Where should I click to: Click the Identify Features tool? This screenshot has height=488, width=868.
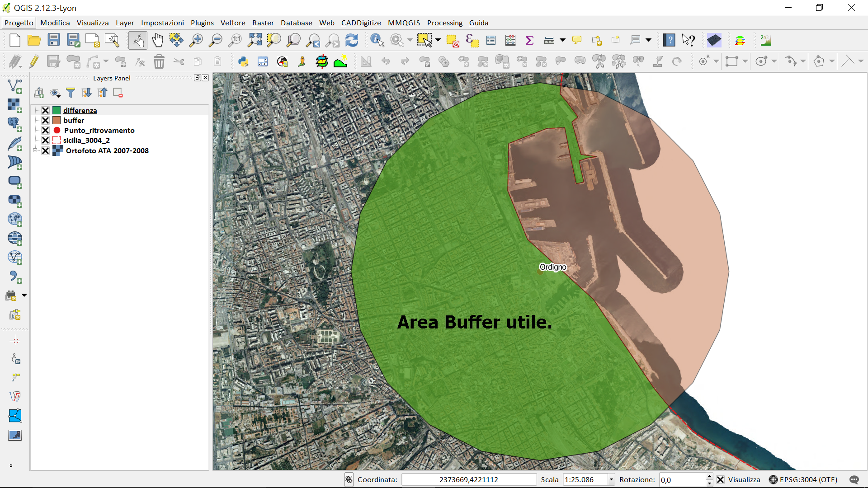point(377,40)
